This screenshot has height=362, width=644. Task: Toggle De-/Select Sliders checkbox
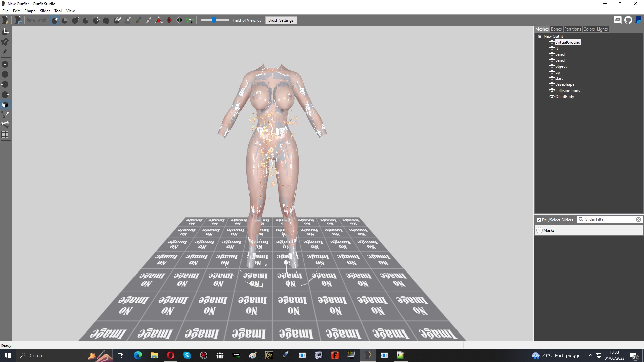(x=539, y=220)
